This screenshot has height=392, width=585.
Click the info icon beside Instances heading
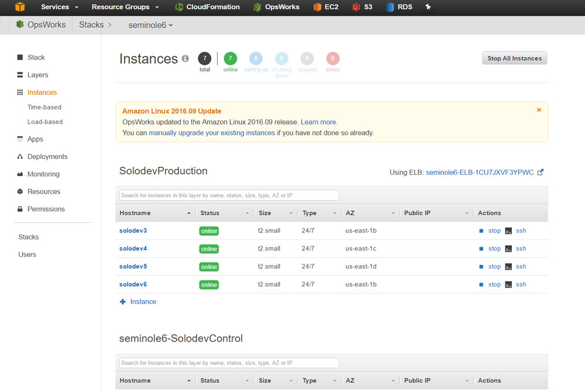coord(185,59)
